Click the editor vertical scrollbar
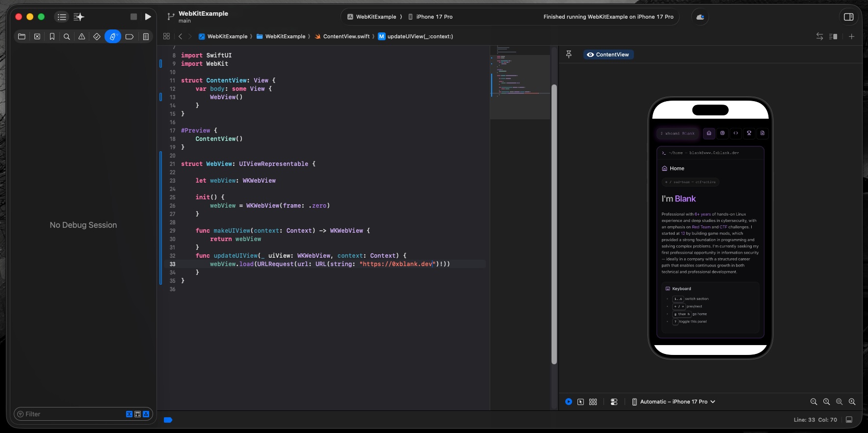868x433 pixels. (554, 224)
